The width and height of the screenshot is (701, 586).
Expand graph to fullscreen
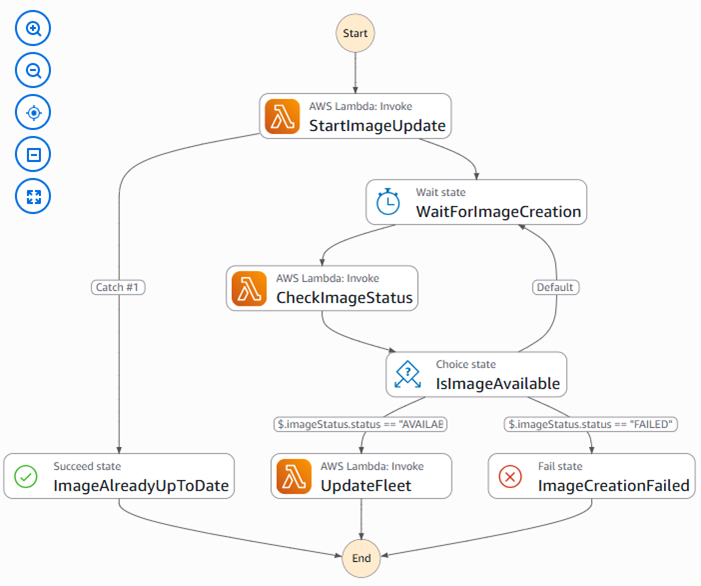pos(33,196)
